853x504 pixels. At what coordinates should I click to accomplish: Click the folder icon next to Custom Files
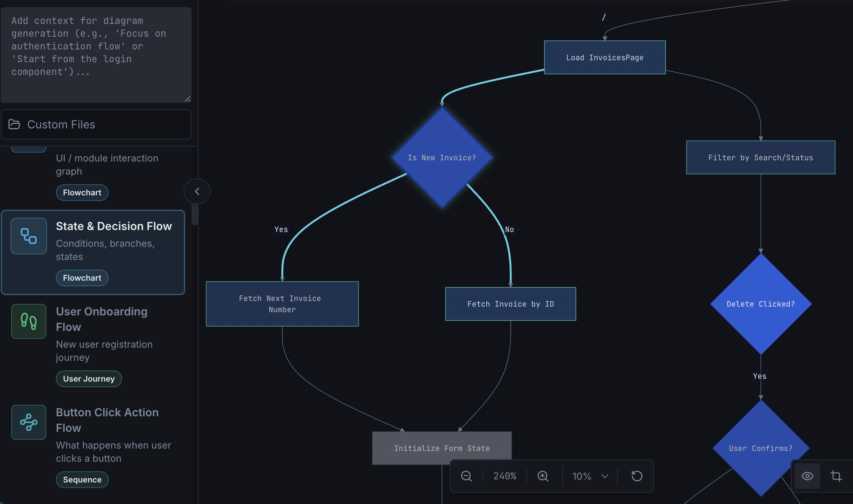point(15,124)
